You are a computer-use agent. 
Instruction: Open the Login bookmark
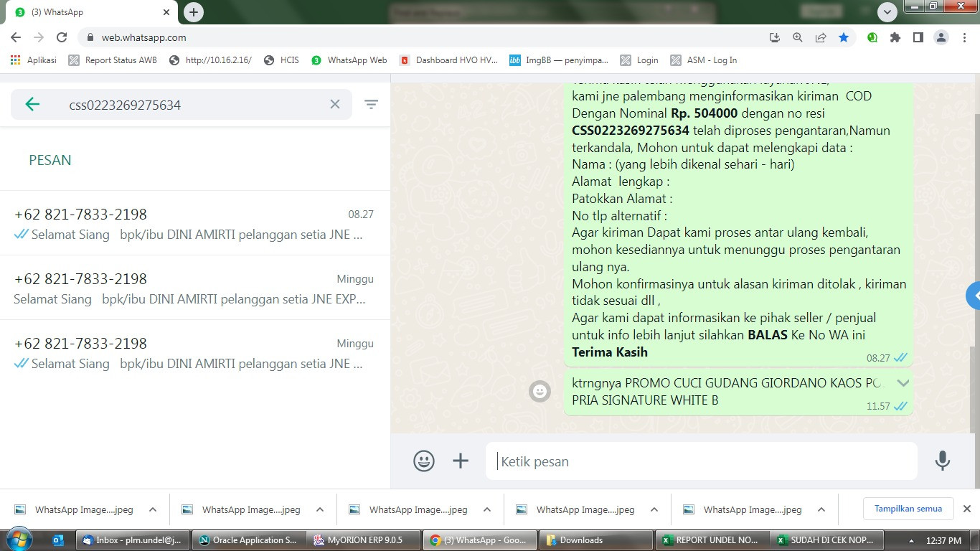[x=639, y=60]
